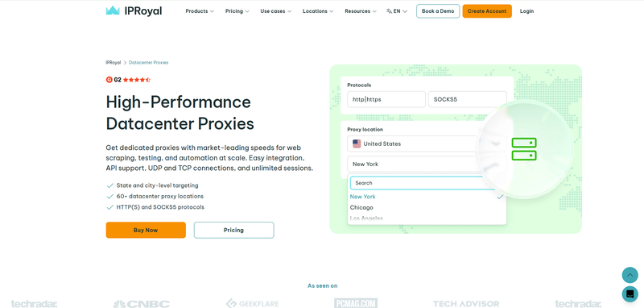Click '60+ datacenter proxy locations' text
Viewport: 644px width, 308px height.
coord(159,197)
